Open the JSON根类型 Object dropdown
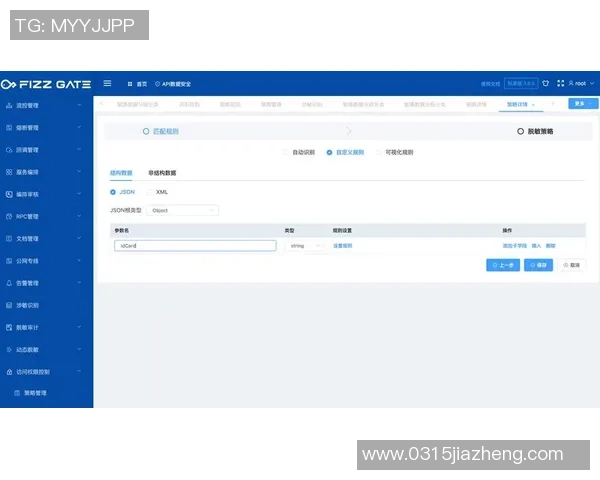Image resolution: width=600 pixels, height=480 pixels. click(183, 211)
